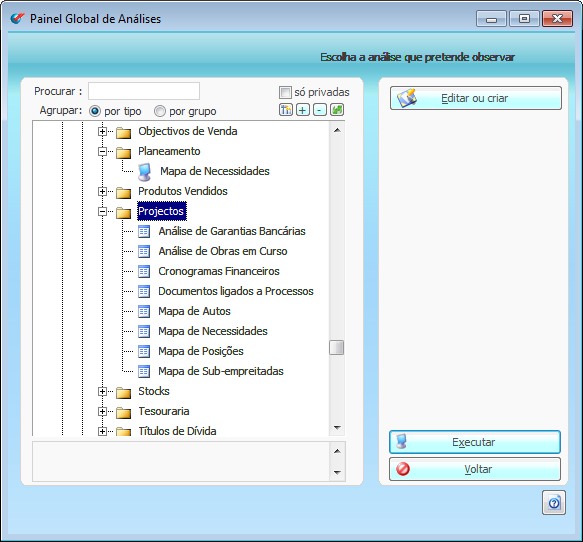This screenshot has height=542, width=583.
Task: Choose the por grupo radio option
Action: point(160,111)
